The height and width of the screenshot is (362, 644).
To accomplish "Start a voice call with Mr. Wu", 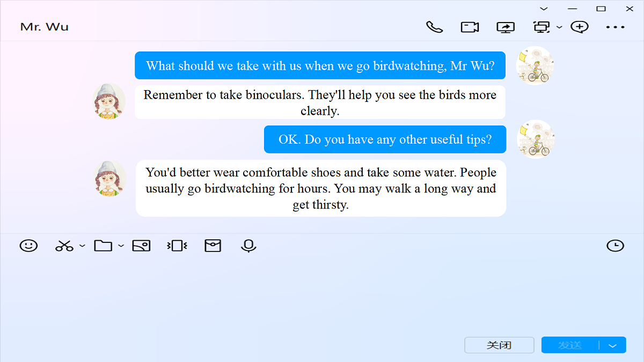I will point(435,27).
